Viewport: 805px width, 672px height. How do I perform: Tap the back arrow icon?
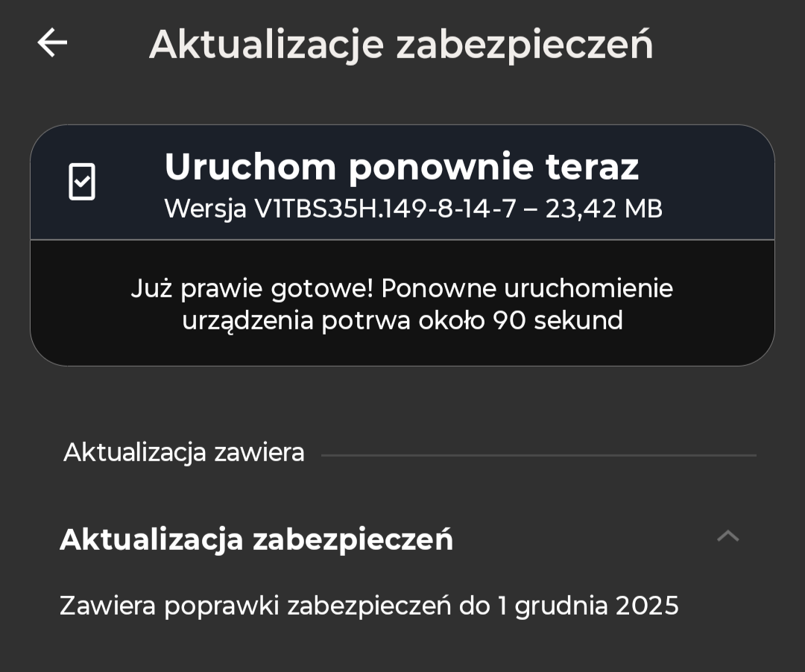coord(52,43)
